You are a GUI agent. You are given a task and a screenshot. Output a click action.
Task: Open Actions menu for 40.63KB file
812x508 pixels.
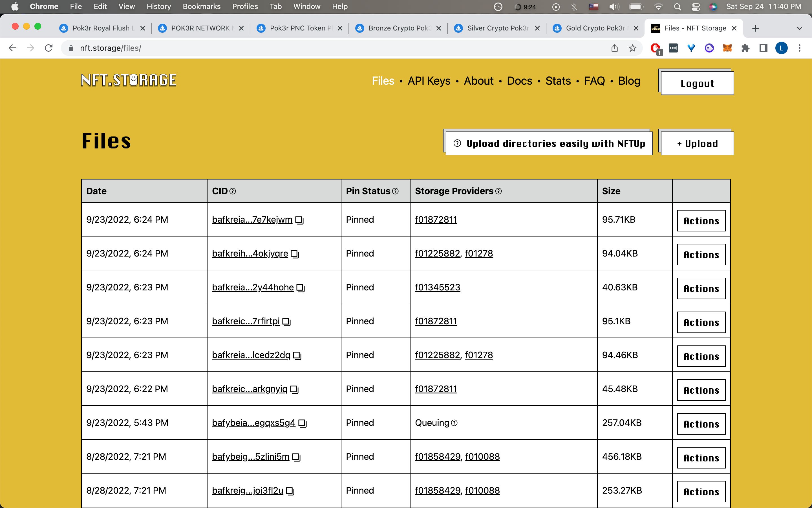pos(701,289)
